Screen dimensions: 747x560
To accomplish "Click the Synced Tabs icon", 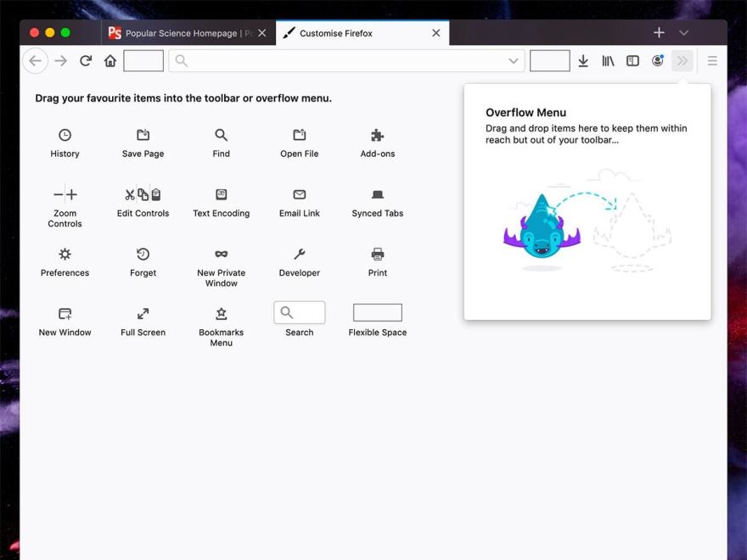I will 377,195.
